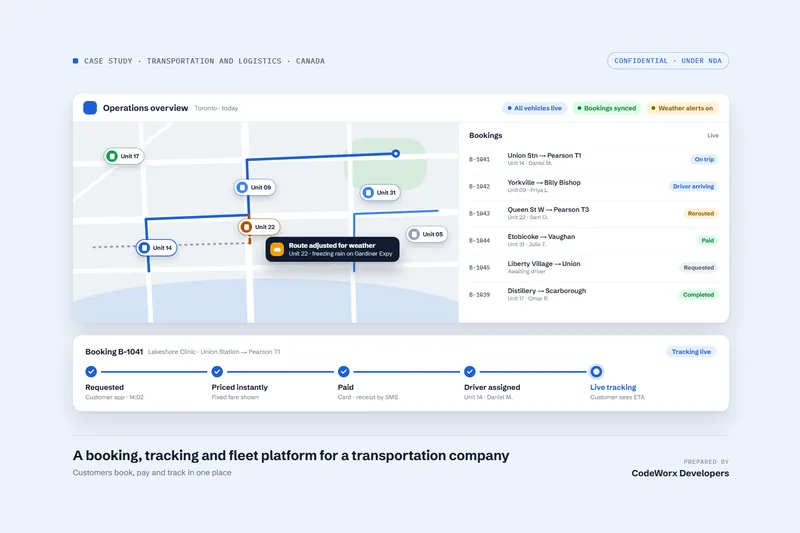Click the weather alert cloud icon

[x=277, y=249]
